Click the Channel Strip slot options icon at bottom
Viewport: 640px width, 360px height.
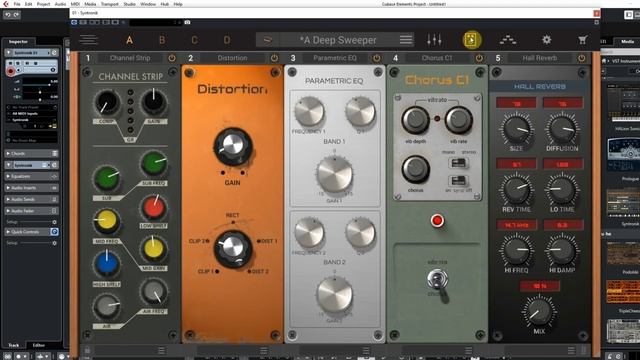[x=161, y=350]
